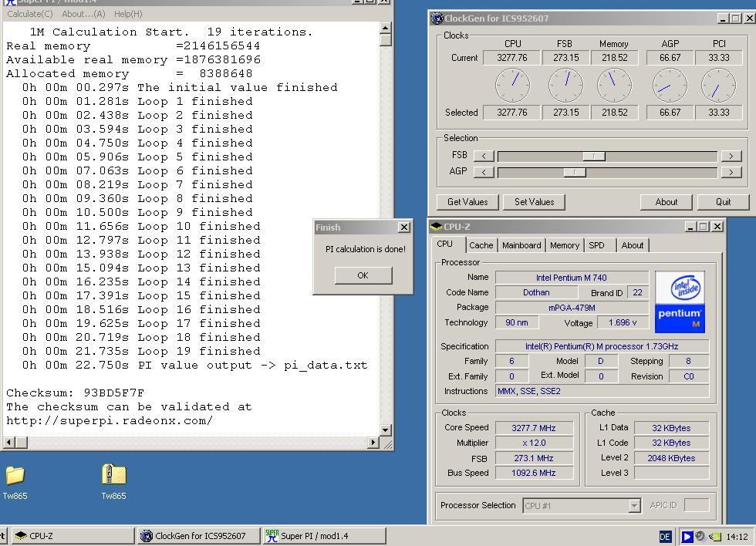Click the Name field Intel Pentium M 740
Image resolution: width=756 pixels, height=546 pixels.
(x=572, y=278)
